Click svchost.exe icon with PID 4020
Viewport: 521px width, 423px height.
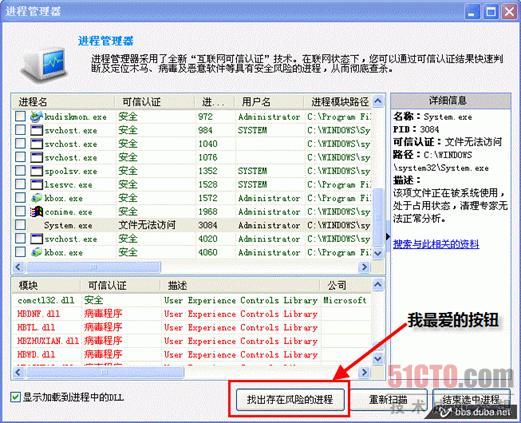[x=36, y=239]
